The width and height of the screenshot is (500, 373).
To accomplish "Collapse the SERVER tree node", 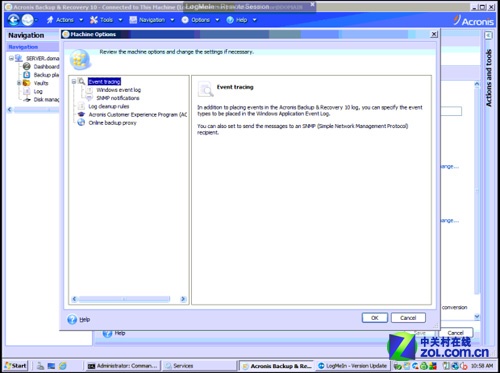I will 11,58.
